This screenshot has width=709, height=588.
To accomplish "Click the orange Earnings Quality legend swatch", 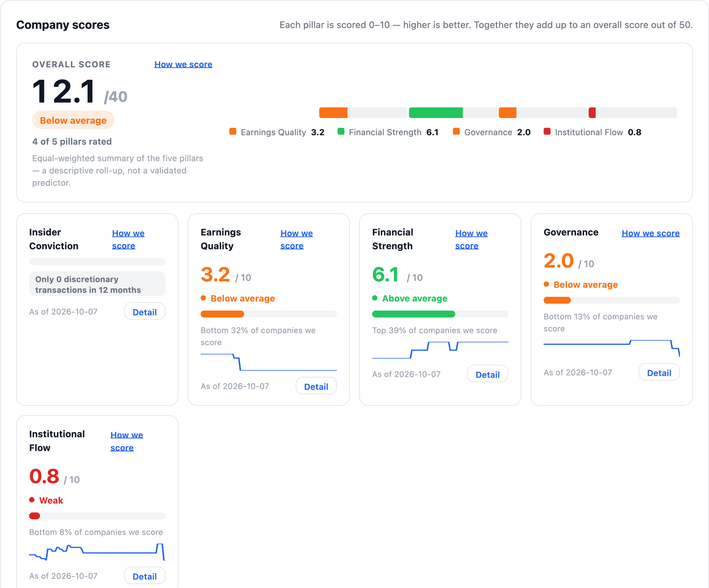I will pos(232,131).
